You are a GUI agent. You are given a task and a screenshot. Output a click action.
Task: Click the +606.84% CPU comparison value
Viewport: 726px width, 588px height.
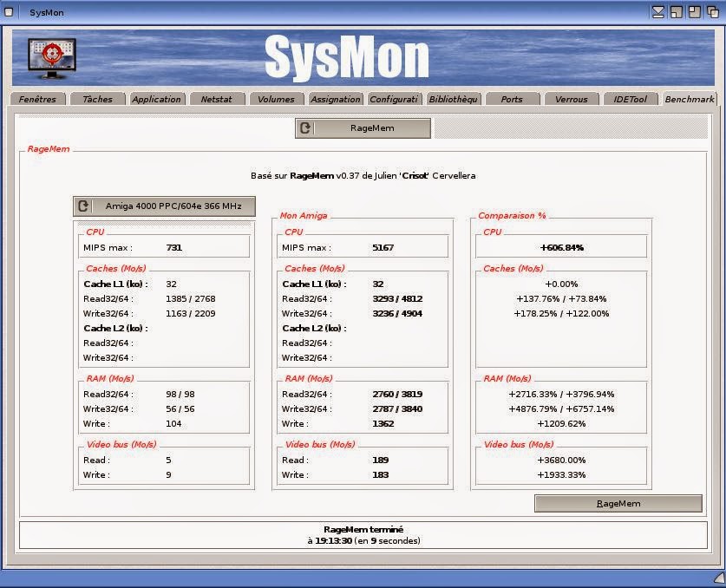(562, 248)
